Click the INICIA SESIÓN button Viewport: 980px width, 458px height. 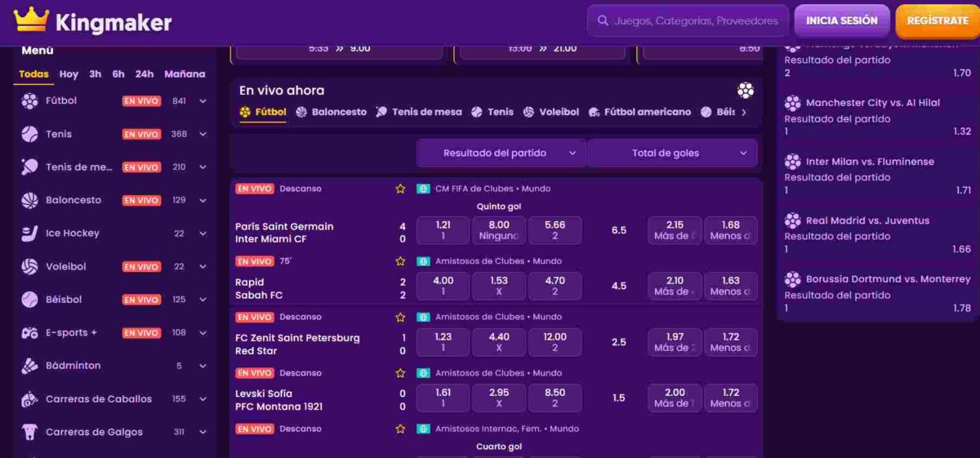pos(841,20)
